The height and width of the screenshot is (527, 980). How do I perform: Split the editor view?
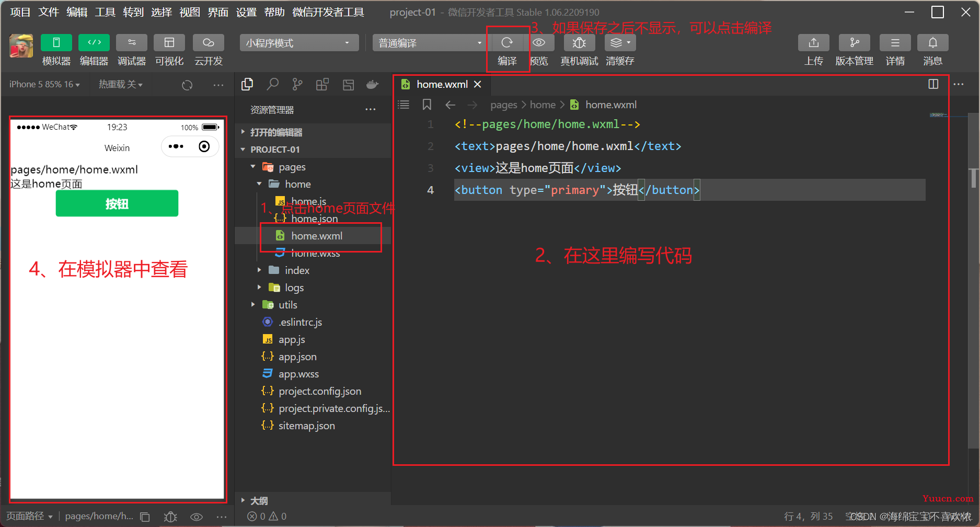[x=933, y=84]
